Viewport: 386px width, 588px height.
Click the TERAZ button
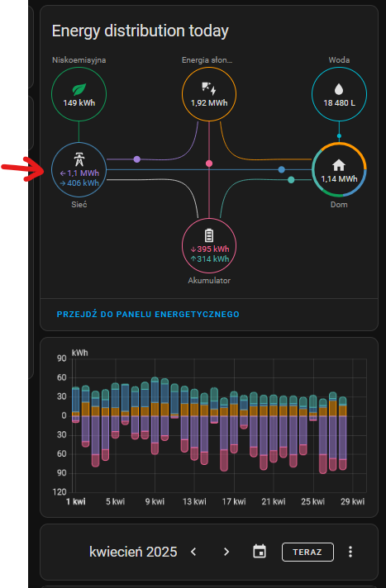click(x=307, y=552)
